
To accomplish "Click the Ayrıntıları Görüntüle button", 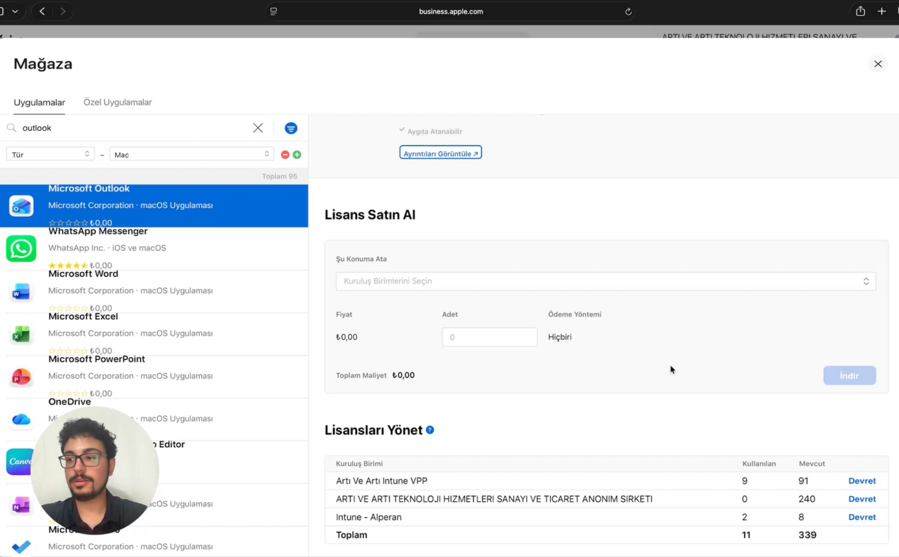I will (440, 153).
